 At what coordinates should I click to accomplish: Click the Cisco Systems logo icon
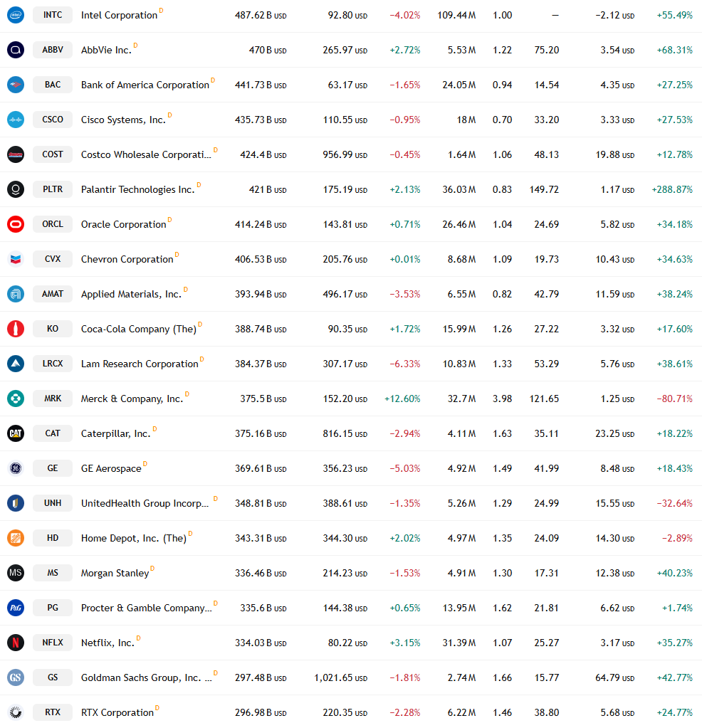16,120
